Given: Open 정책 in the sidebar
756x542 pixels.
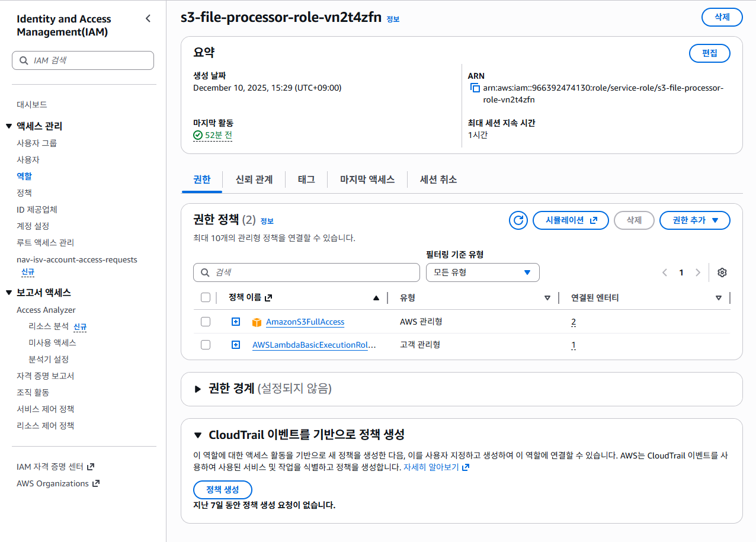Looking at the screenshot, I should (x=24, y=193).
